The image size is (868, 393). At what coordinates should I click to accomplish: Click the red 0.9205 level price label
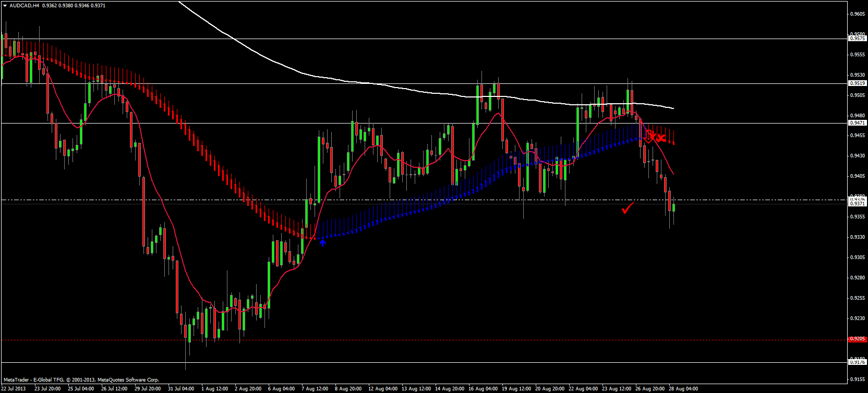pyautogui.click(x=858, y=339)
